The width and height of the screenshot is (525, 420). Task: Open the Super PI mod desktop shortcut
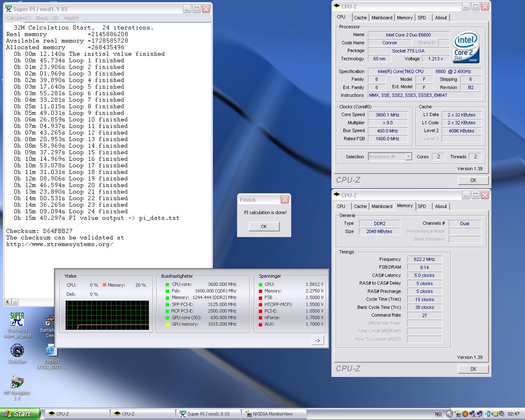tap(17, 324)
